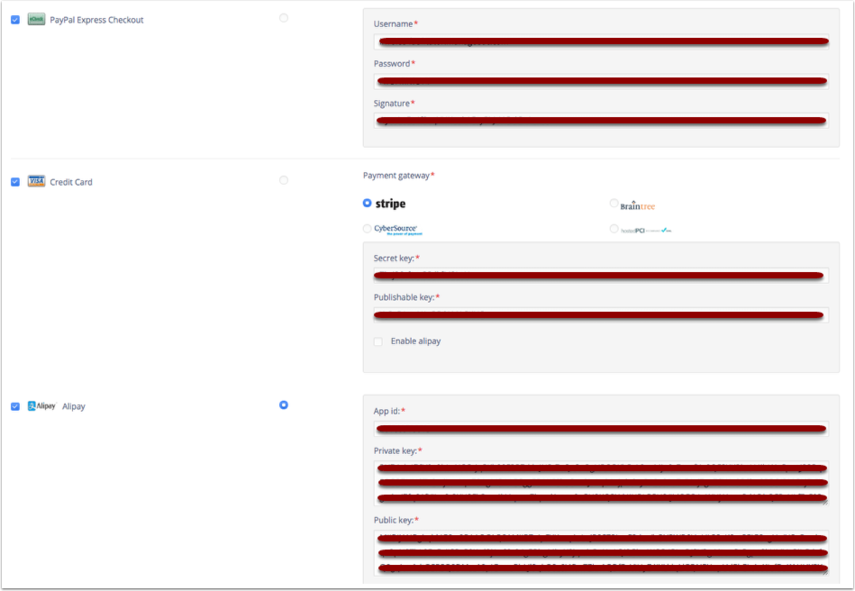Image resolution: width=855 pixels, height=591 pixels.
Task: Click the Stripe gateway logo
Action: [390, 203]
